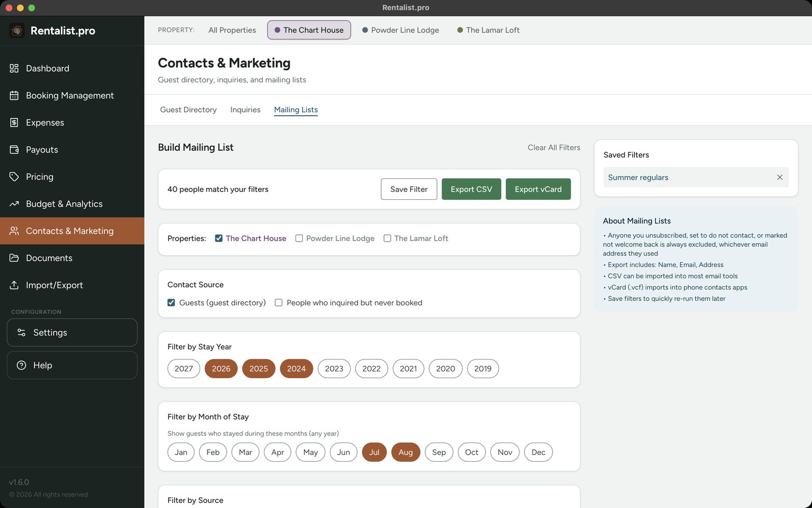Image resolution: width=812 pixels, height=508 pixels.
Task: Remove the Summer regulars saved filter
Action: 780,177
